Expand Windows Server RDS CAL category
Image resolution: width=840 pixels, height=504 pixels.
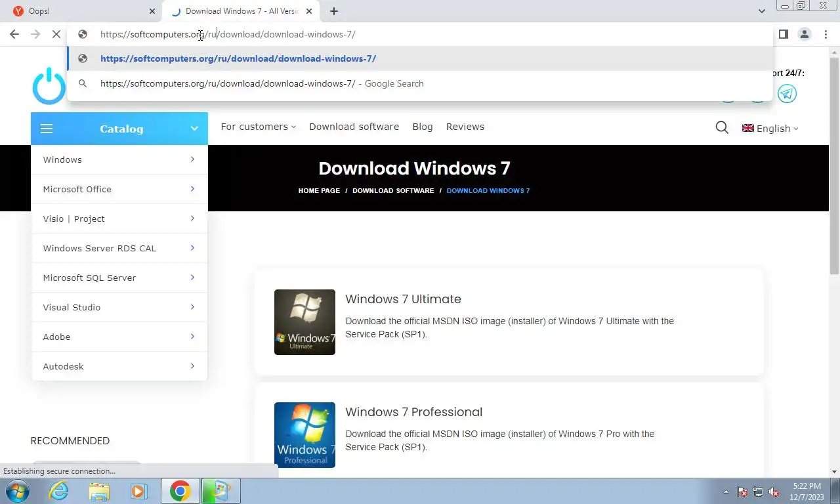pyautogui.click(x=119, y=248)
